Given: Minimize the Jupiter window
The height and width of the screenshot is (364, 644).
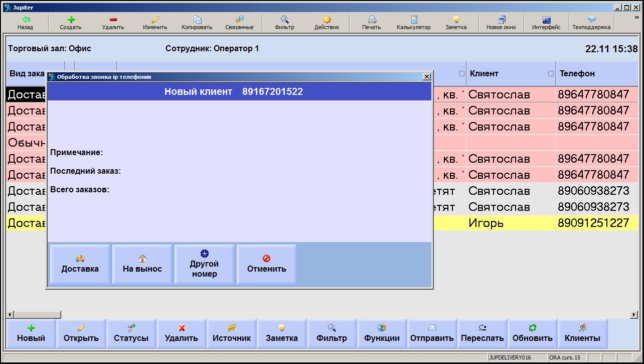Looking at the screenshot, I should [618, 8].
